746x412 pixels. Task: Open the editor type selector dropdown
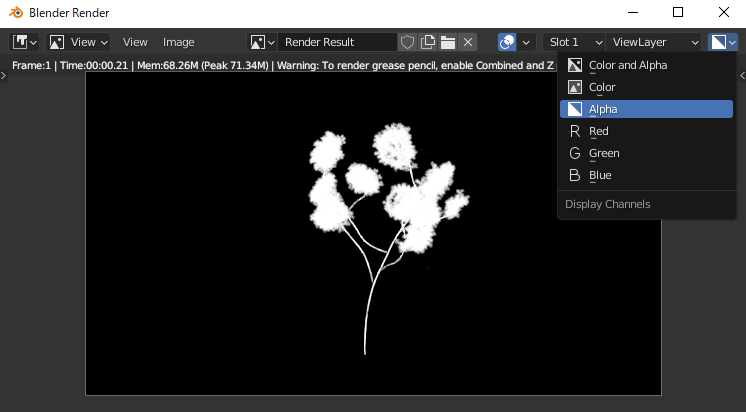[x=25, y=42]
